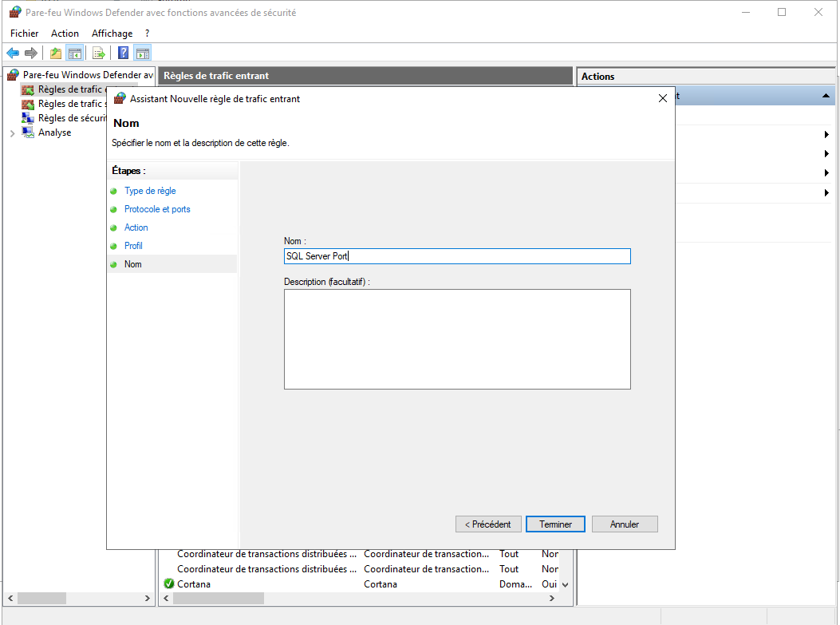Viewport: 840px width, 625px height.
Task: Toggle the console tree toolbar icon
Action: [74, 53]
